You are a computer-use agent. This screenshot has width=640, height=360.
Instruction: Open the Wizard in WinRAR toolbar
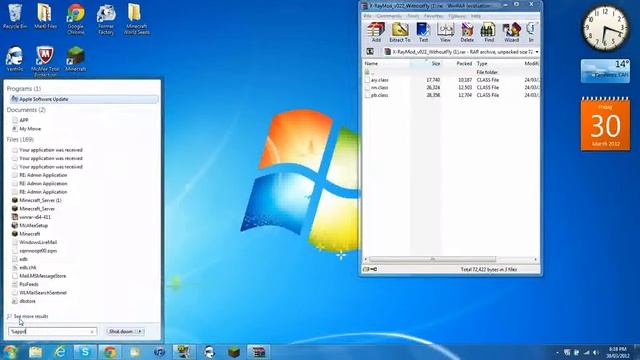511,32
